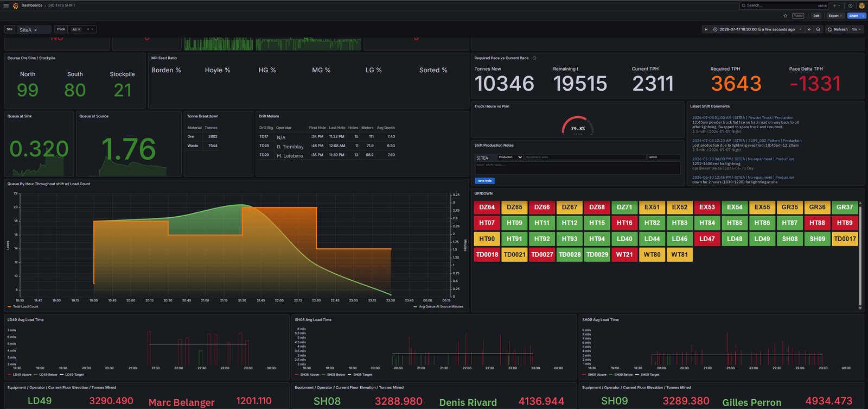Open the Export dropdown

tap(835, 16)
